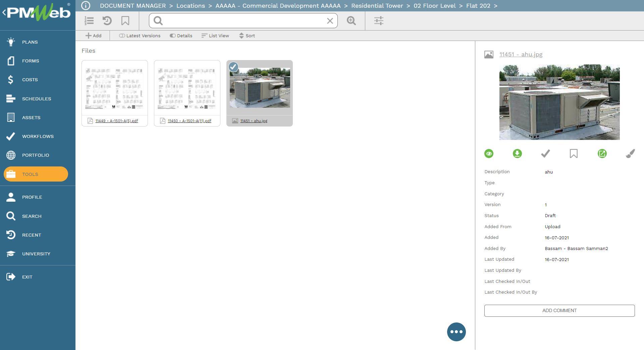The width and height of the screenshot is (644, 350).
Task: Download the ahu.jpg file
Action: point(517,154)
